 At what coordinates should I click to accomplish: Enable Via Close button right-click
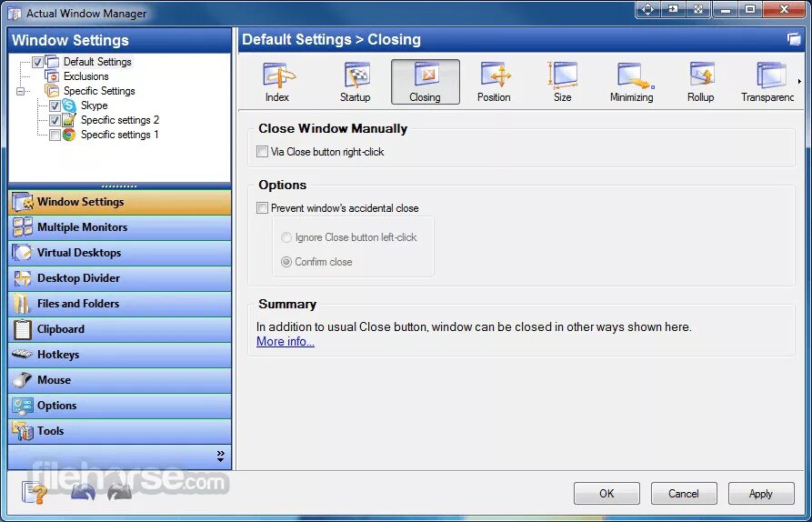coord(262,152)
